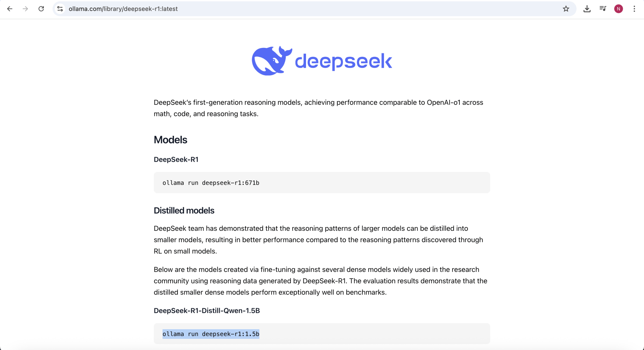Open the profile avatar labeled N
The width and height of the screenshot is (644, 350).
tap(618, 9)
